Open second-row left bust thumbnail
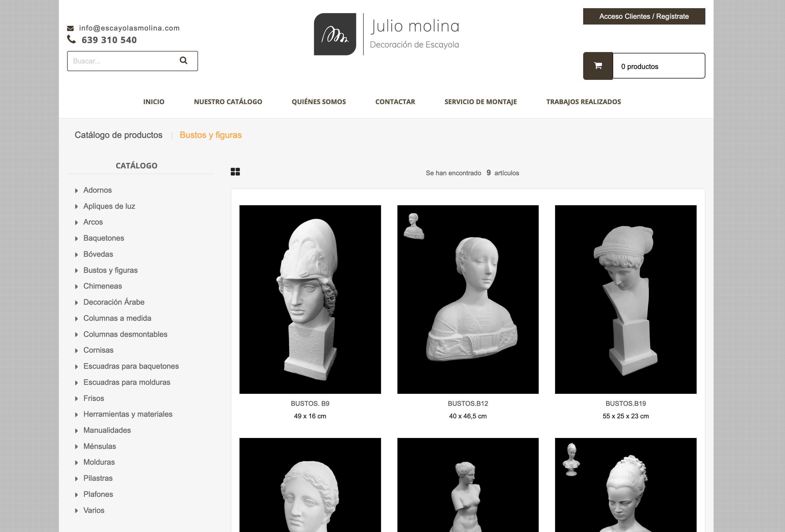Viewport: 785px width, 532px height. point(310,485)
